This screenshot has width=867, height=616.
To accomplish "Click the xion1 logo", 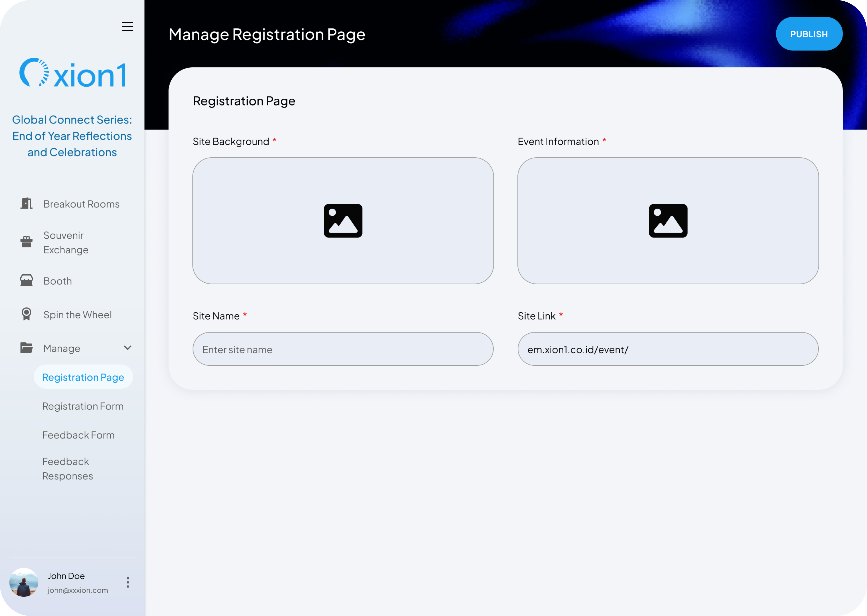I will click(73, 73).
